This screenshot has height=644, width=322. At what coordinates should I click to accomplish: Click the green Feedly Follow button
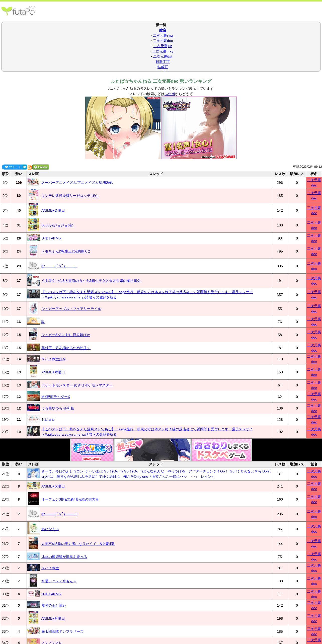[41, 167]
